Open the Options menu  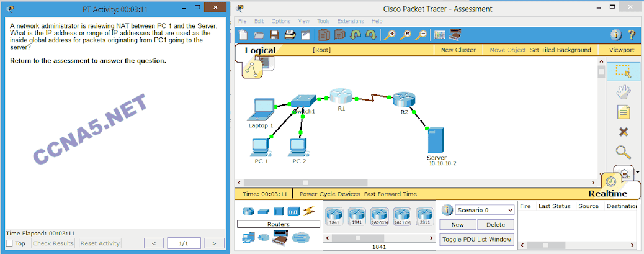[x=280, y=21]
